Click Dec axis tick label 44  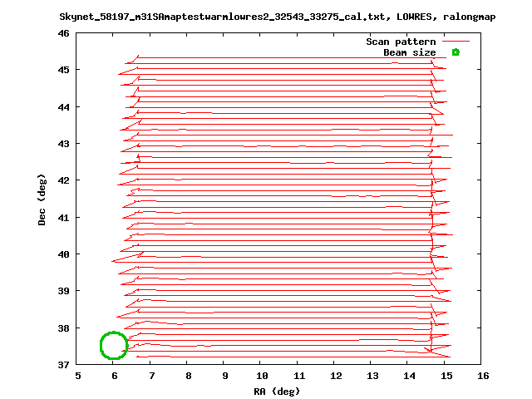(x=63, y=107)
